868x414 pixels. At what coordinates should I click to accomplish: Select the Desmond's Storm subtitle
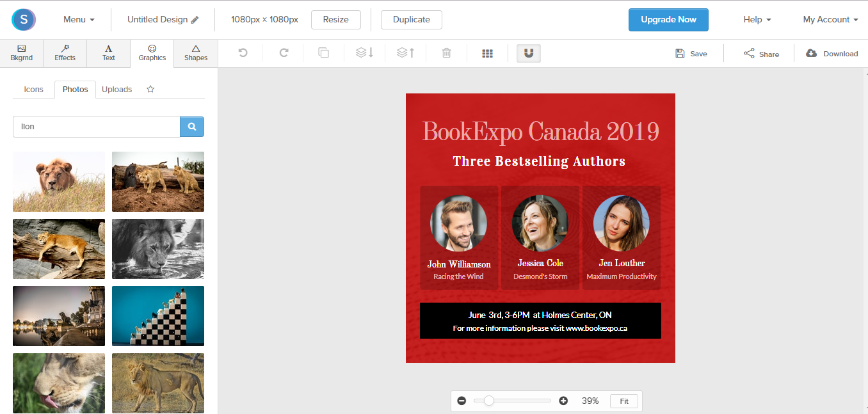(540, 276)
